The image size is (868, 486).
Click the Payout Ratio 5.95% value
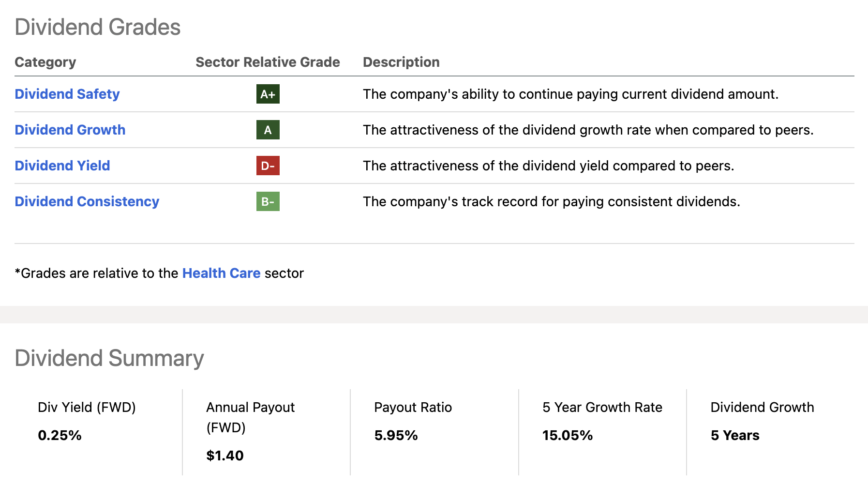[x=396, y=435]
